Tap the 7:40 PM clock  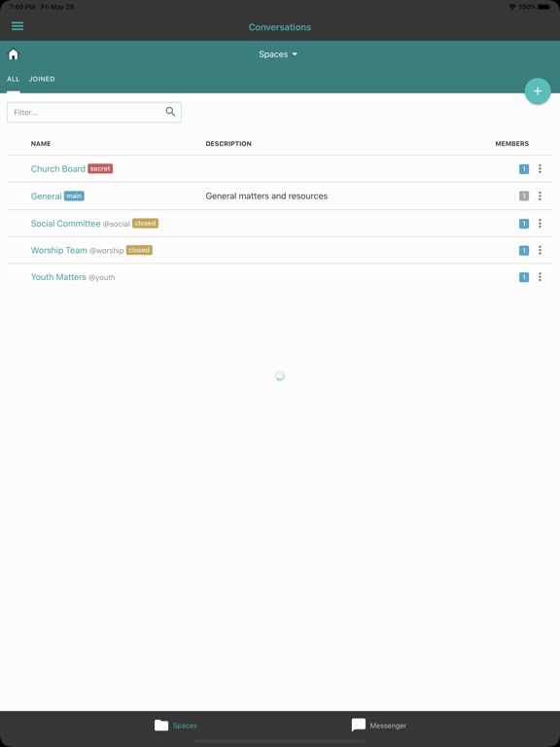pos(21,7)
